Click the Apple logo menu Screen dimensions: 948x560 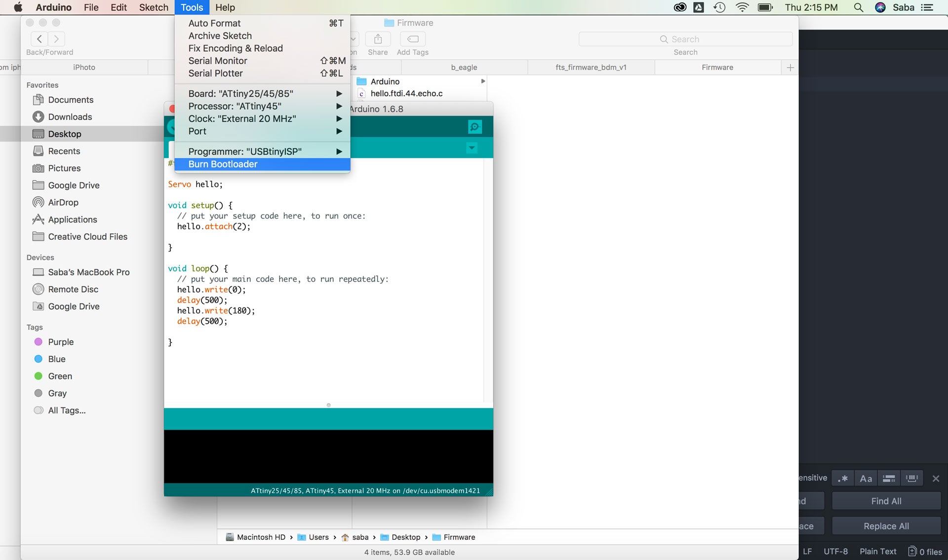tap(18, 7)
